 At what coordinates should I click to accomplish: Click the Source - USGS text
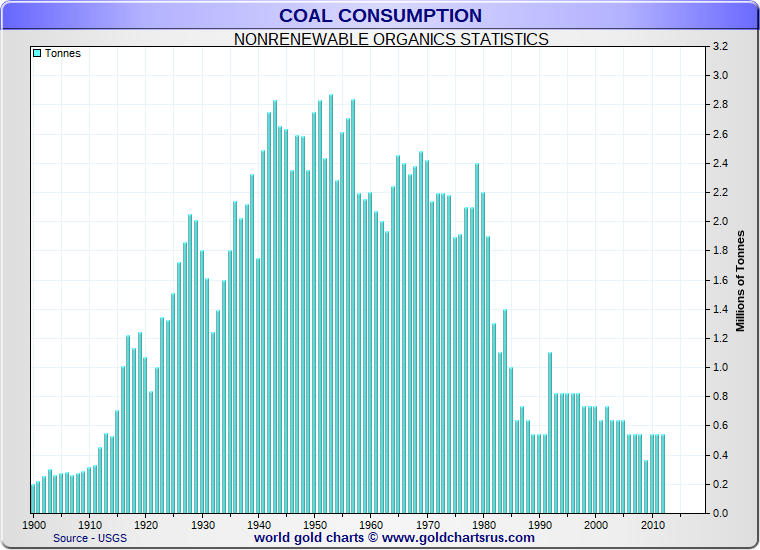click(x=90, y=538)
